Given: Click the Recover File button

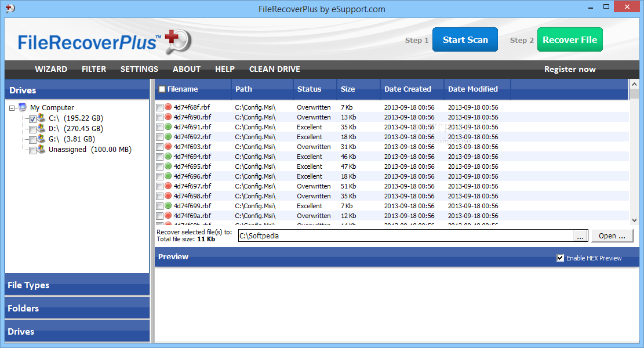Looking at the screenshot, I should point(570,39).
